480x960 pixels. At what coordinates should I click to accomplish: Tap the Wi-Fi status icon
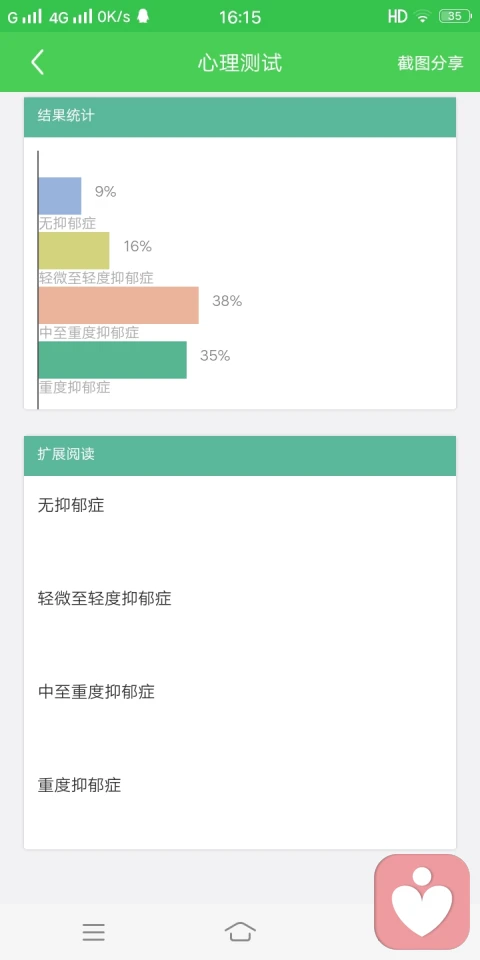(422, 17)
